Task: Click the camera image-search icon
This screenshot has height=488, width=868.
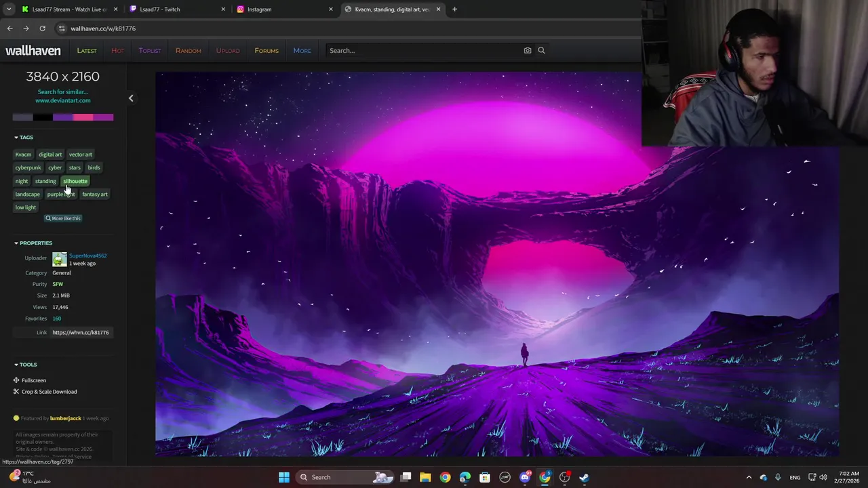Action: pos(528,50)
